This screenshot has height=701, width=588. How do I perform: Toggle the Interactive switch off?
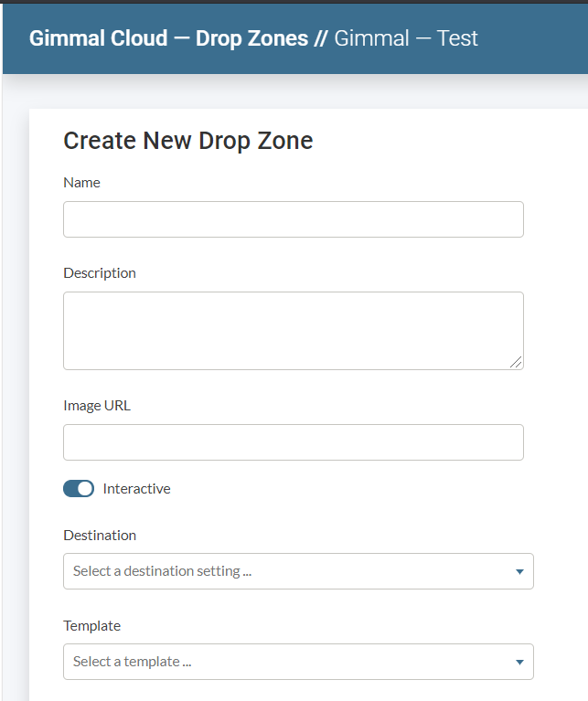point(79,489)
